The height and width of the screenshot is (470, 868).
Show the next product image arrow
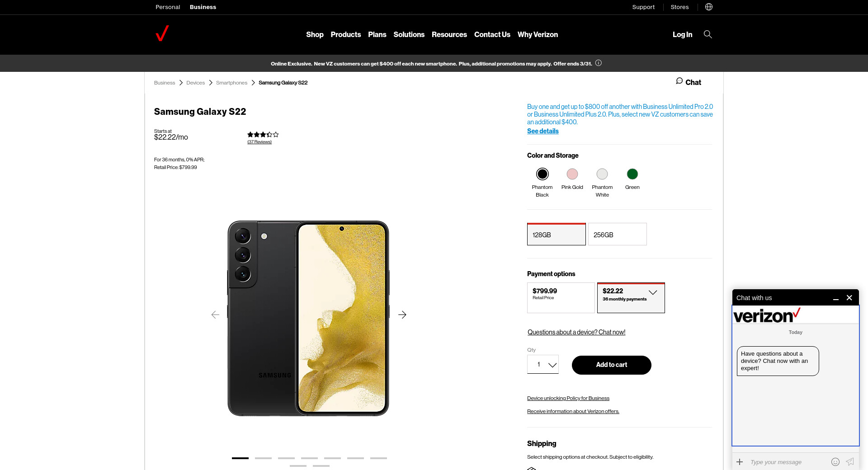click(x=402, y=315)
